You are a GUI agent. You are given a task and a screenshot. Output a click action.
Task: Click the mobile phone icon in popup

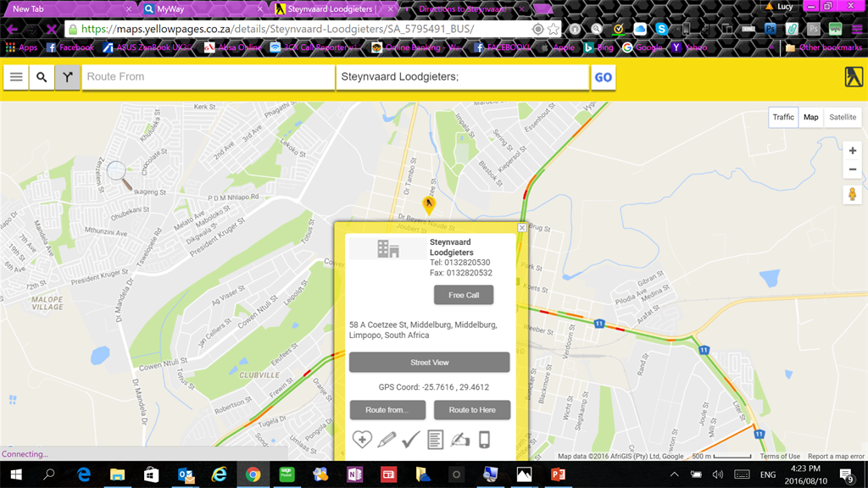(x=484, y=440)
